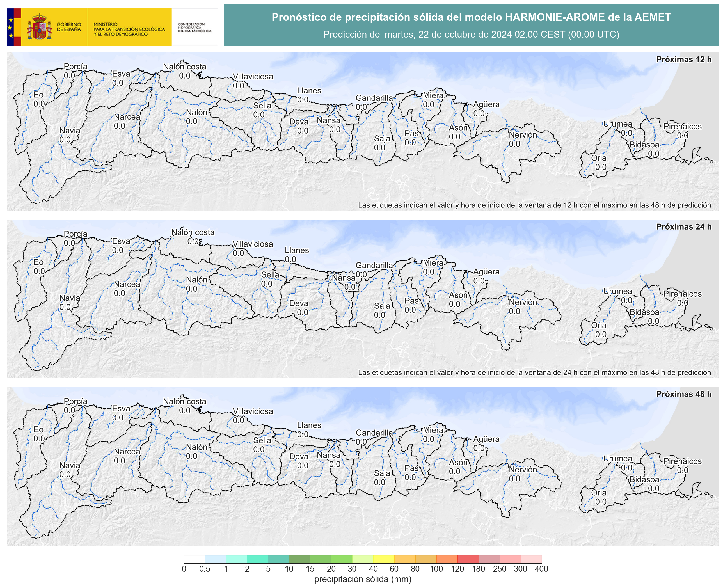Click the 12 h window footnote text
This screenshot has width=723, height=588.
[x=534, y=205]
